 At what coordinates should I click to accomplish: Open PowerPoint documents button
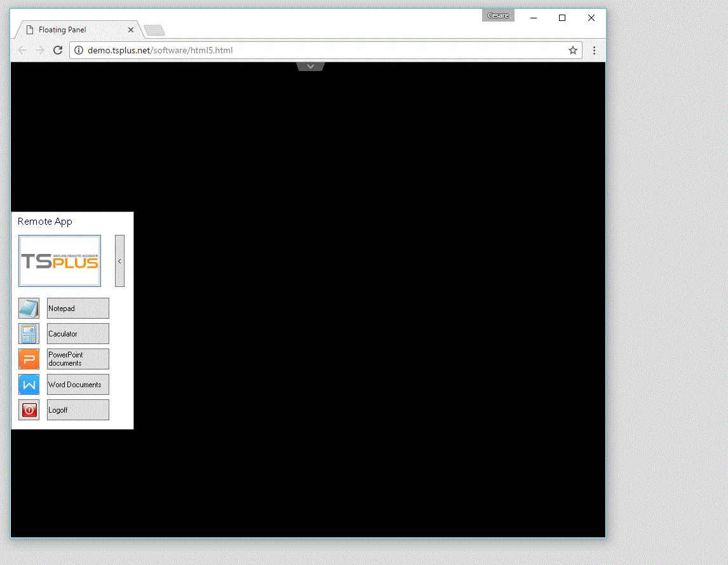coord(78,359)
